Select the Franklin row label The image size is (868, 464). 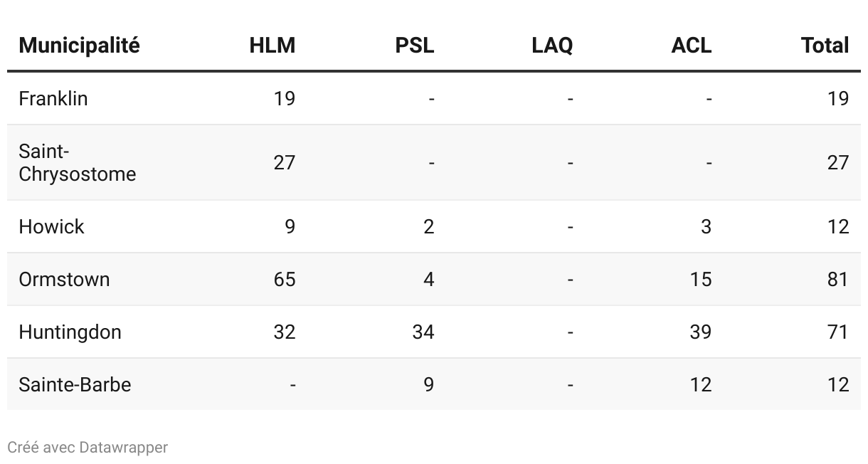[53, 98]
